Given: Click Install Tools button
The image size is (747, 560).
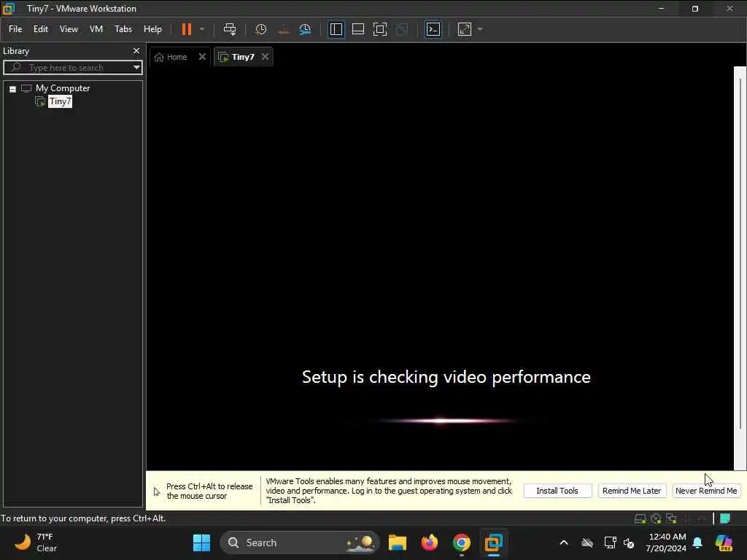Looking at the screenshot, I should [557, 491].
